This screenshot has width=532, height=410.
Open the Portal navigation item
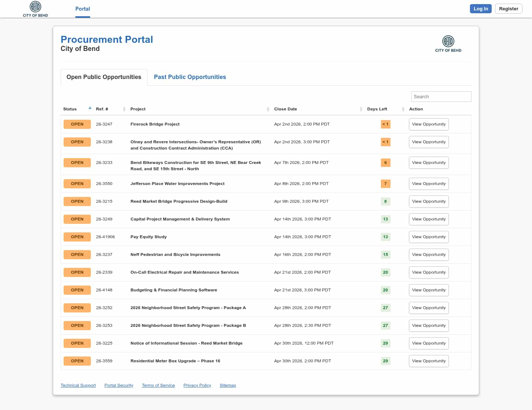[x=82, y=9]
